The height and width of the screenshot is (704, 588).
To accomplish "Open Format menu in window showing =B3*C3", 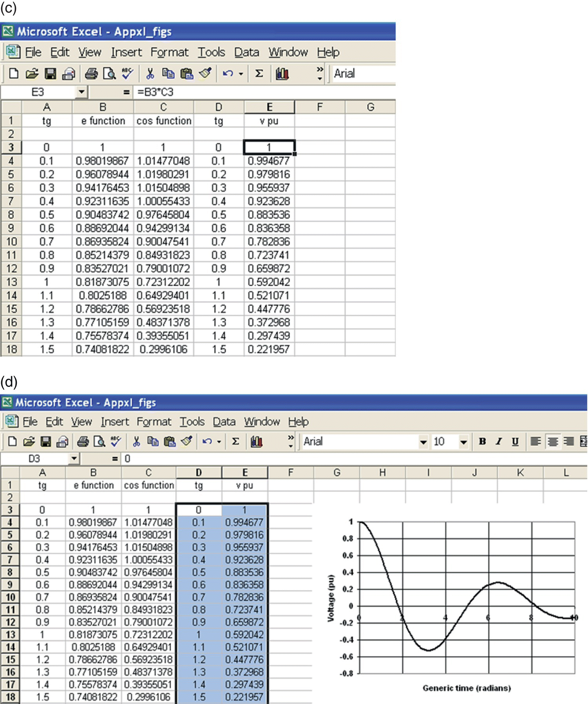I will [x=169, y=52].
